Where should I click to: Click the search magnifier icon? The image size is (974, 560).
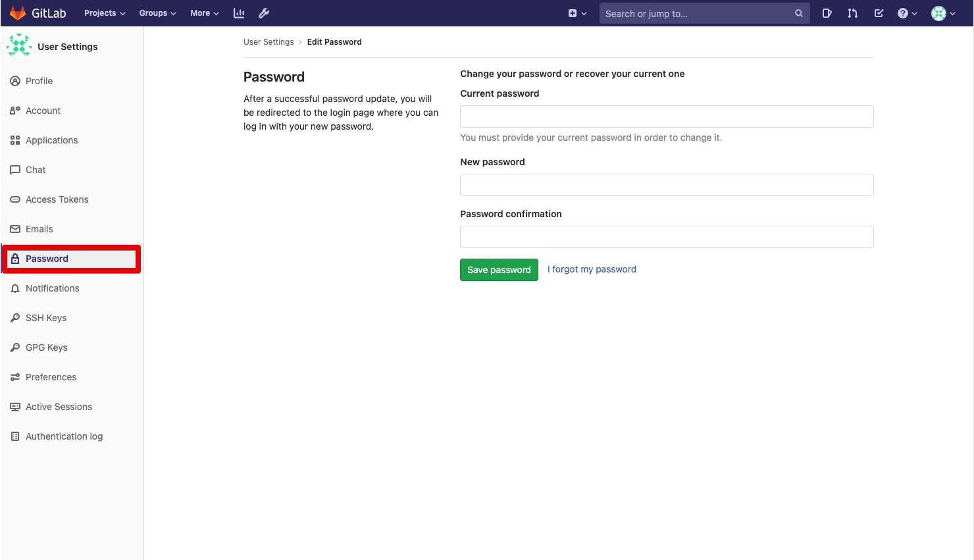coord(798,13)
